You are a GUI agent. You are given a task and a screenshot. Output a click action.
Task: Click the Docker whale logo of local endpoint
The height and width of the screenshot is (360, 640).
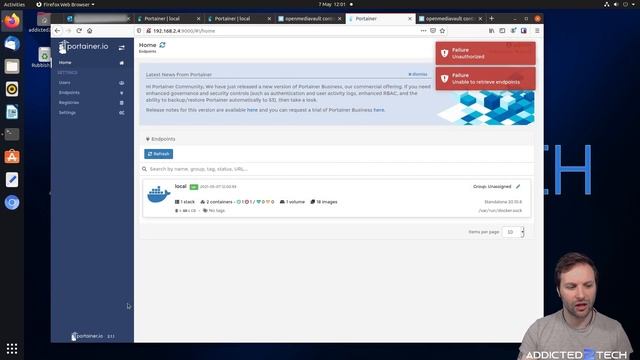tap(159, 194)
